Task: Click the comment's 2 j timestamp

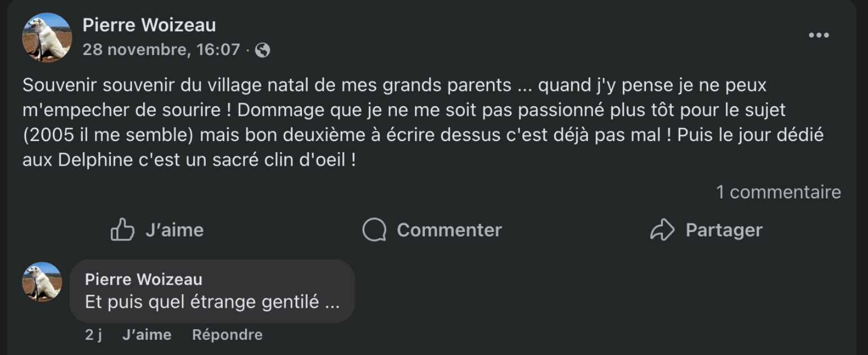Action: click(93, 335)
